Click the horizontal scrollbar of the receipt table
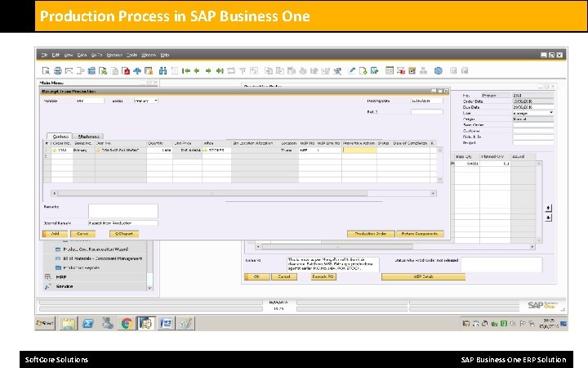The width and height of the screenshot is (588, 368). click(243, 193)
